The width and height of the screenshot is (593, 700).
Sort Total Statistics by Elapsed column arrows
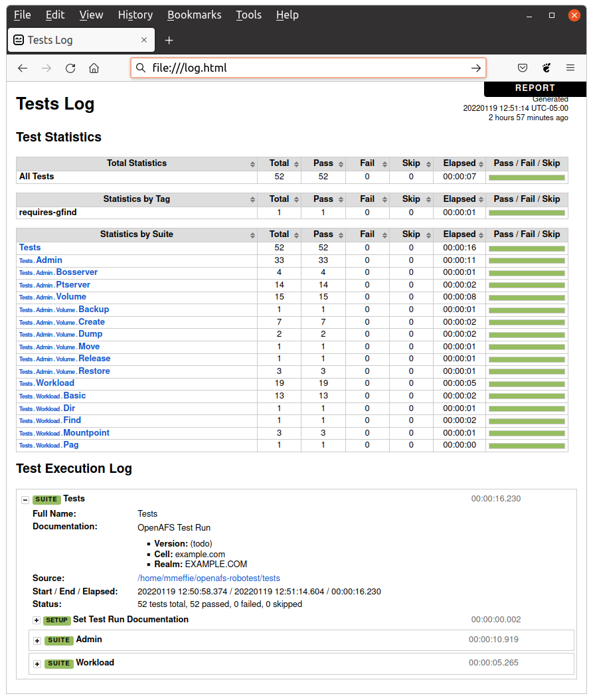coord(481,164)
